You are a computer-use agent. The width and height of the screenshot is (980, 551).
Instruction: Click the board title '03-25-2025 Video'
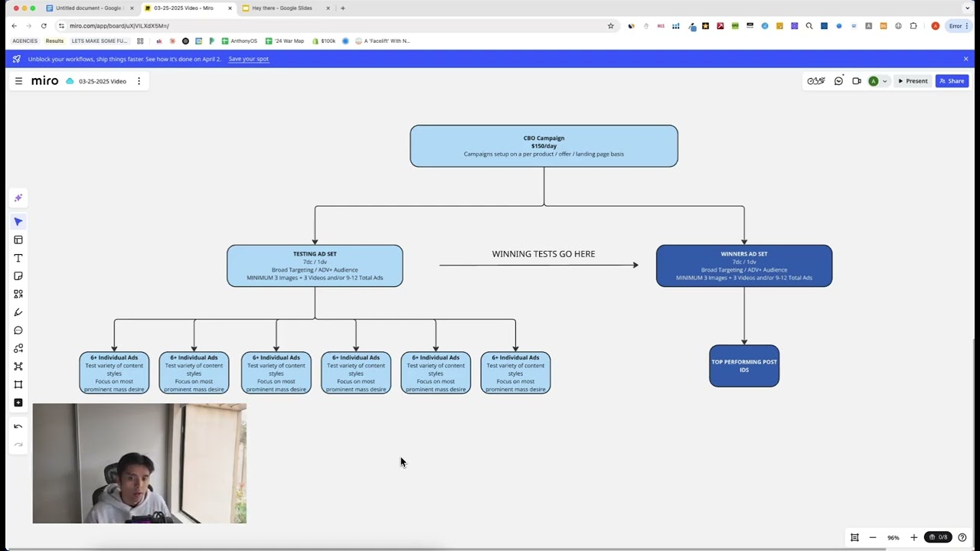click(x=103, y=81)
